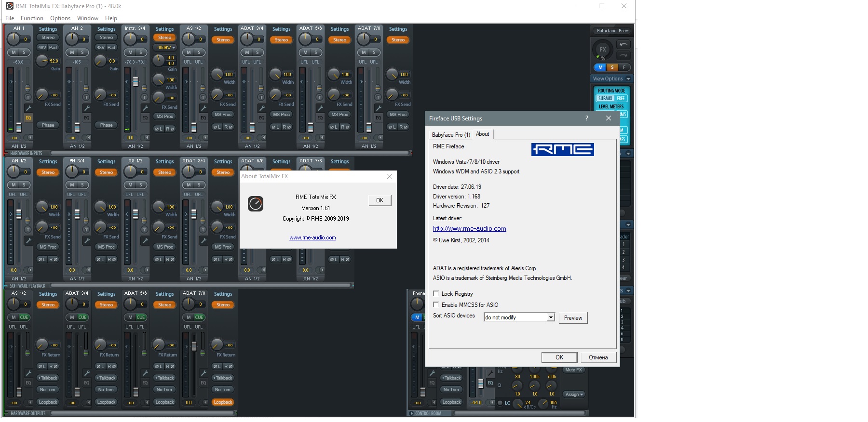This screenshot has width=868, height=422.
Task: Click the routing arrow beside AN 1 fader value
Action: pyautogui.click(x=30, y=138)
